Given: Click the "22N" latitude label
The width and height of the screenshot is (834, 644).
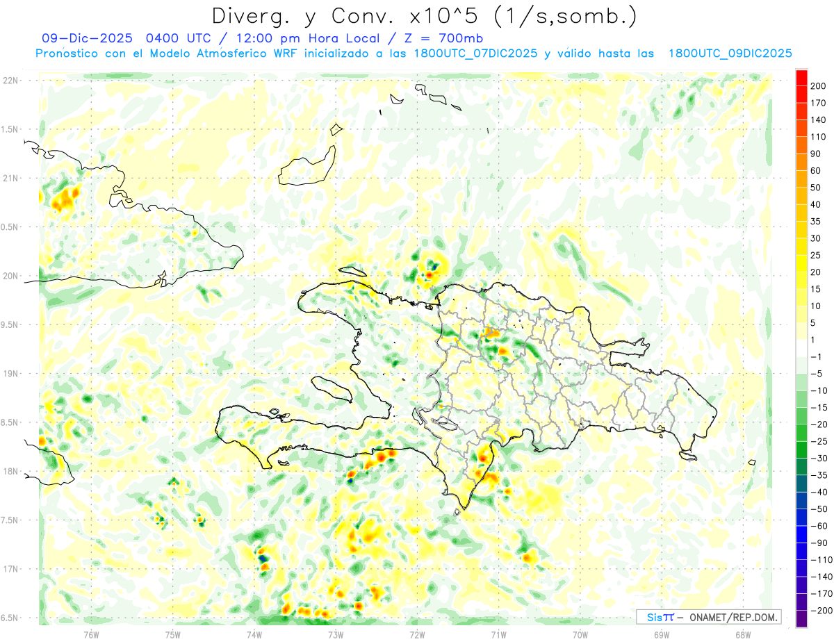Looking at the screenshot, I should click(10, 80).
